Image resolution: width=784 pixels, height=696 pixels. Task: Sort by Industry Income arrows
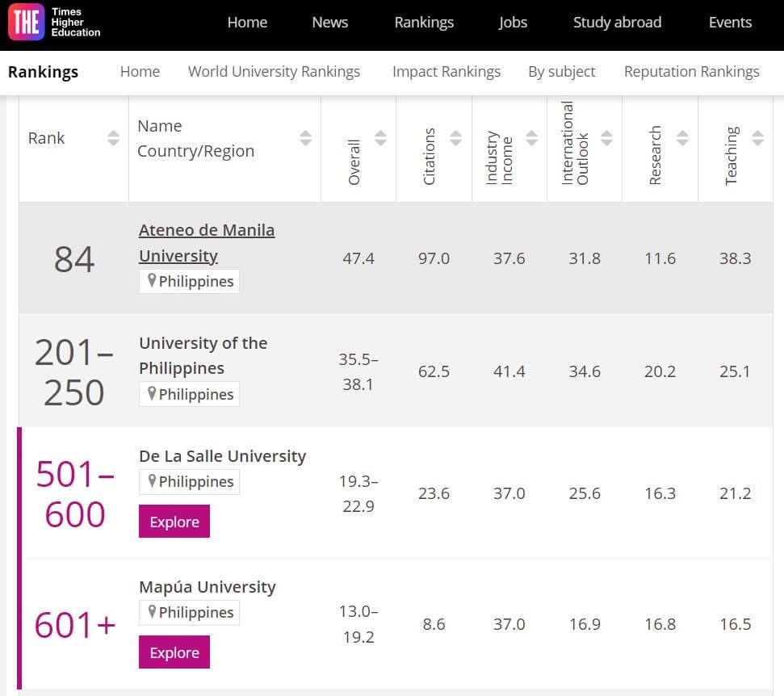[531, 138]
